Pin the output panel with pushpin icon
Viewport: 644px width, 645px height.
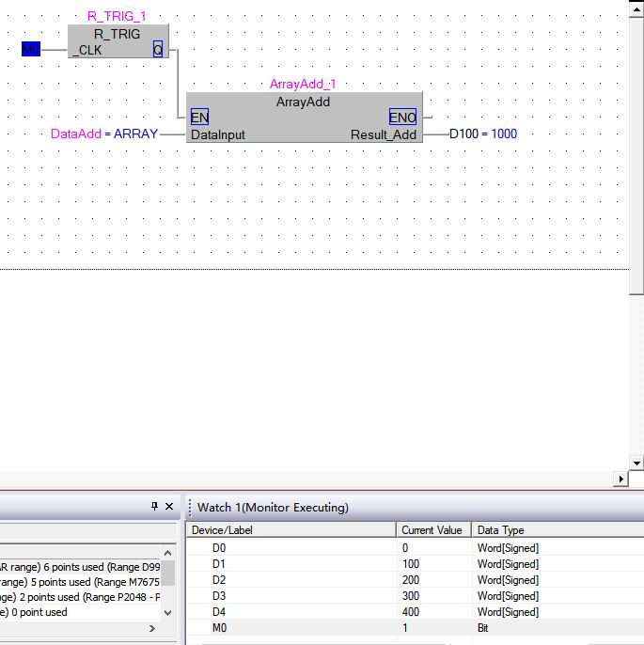155,507
